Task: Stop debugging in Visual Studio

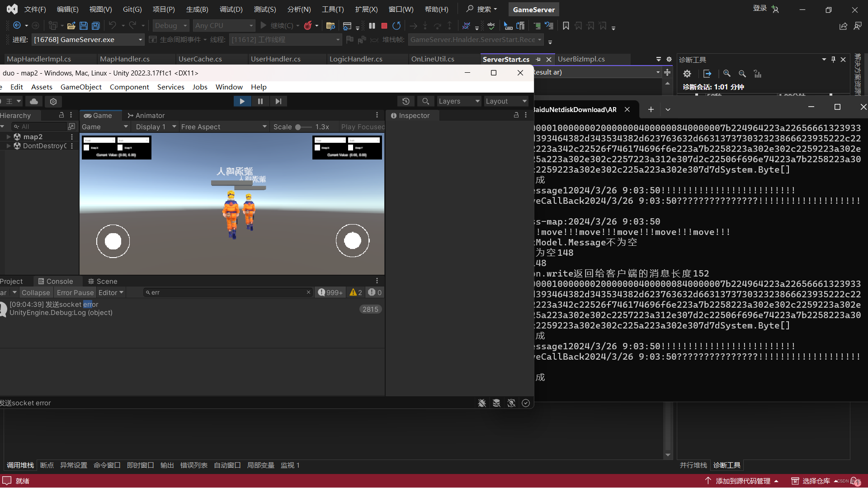Action: pos(384,26)
